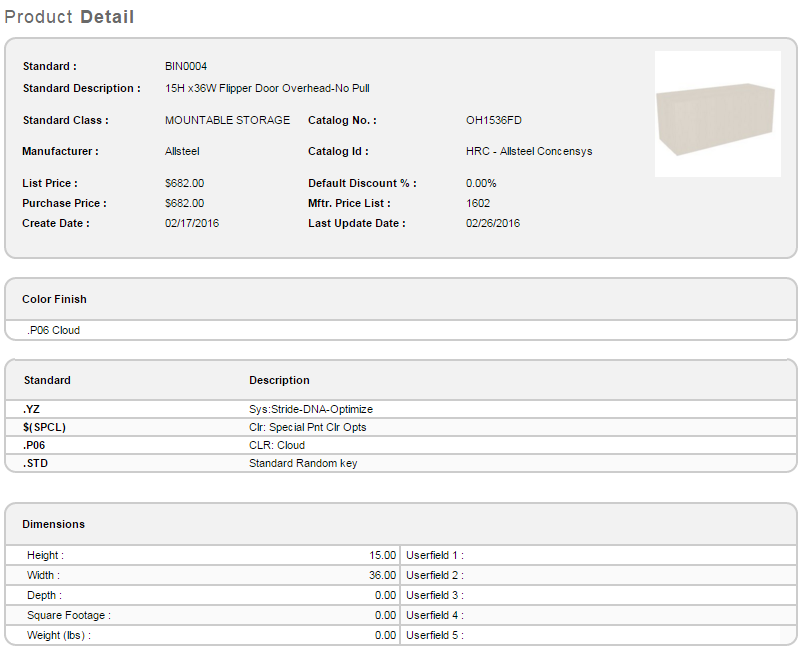This screenshot has height=664, width=806.
Task: Click the OH1536FD catalog number
Action: point(494,120)
